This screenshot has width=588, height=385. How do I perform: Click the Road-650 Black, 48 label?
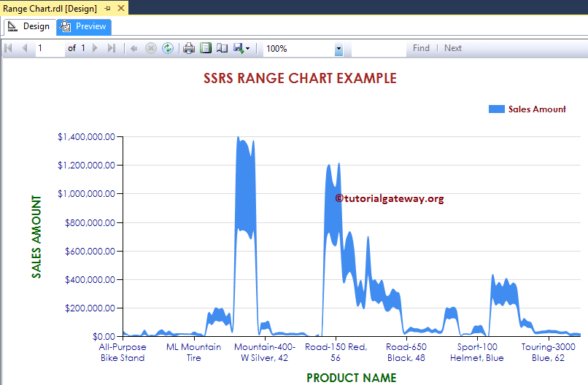coord(406,352)
